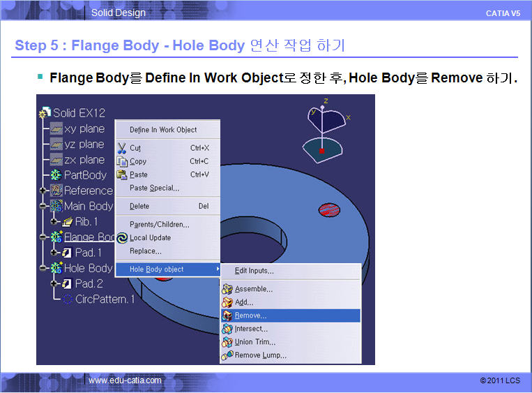Expand the Rib.1 node
Screen dimensions: 532x393
[54, 221]
